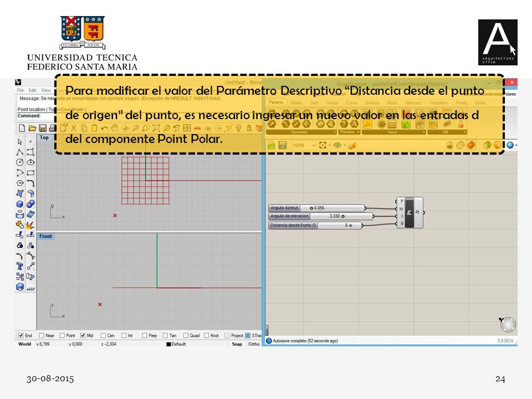The height and width of the screenshot is (399, 532).
Task: Pick the Polygon tool in Rhino sidebar
Action: coord(20,183)
